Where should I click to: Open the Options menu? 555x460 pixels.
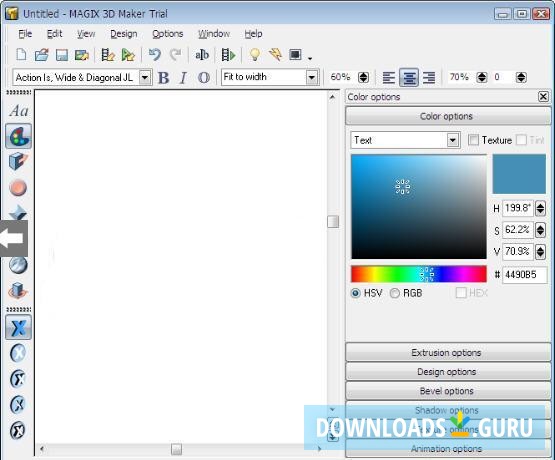[167, 34]
